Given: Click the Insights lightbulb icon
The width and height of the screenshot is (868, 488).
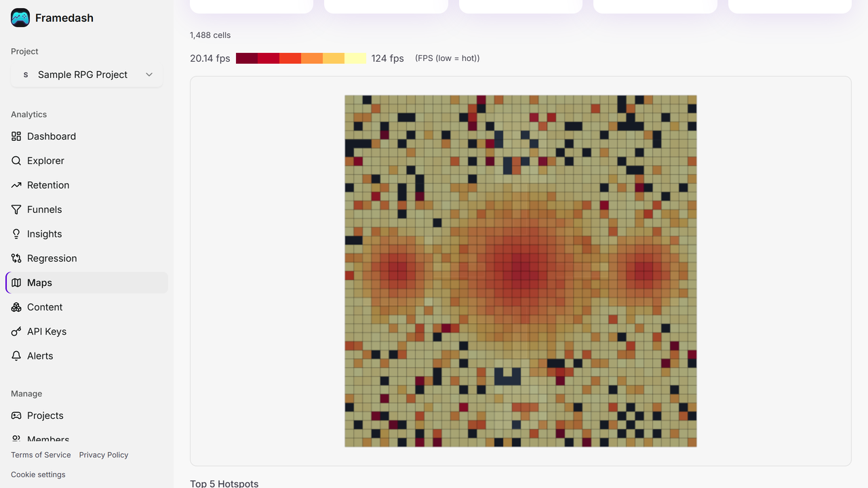Looking at the screenshot, I should click(x=16, y=234).
